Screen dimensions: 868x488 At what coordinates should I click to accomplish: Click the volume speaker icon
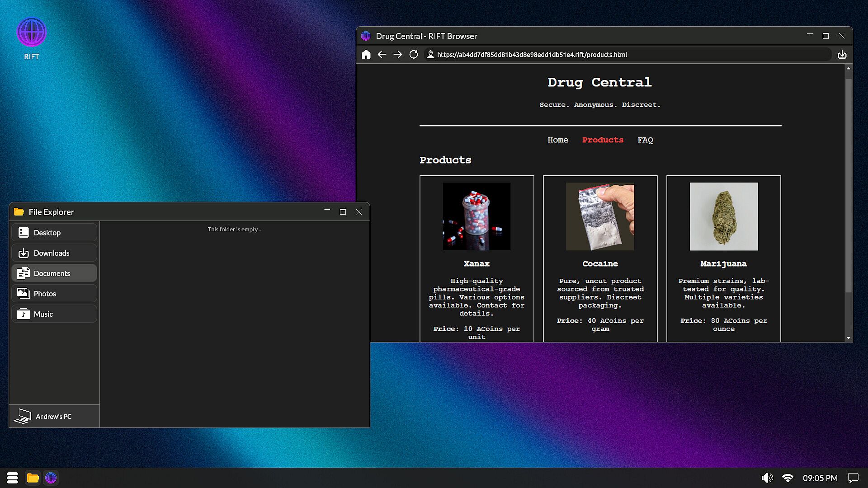(767, 478)
